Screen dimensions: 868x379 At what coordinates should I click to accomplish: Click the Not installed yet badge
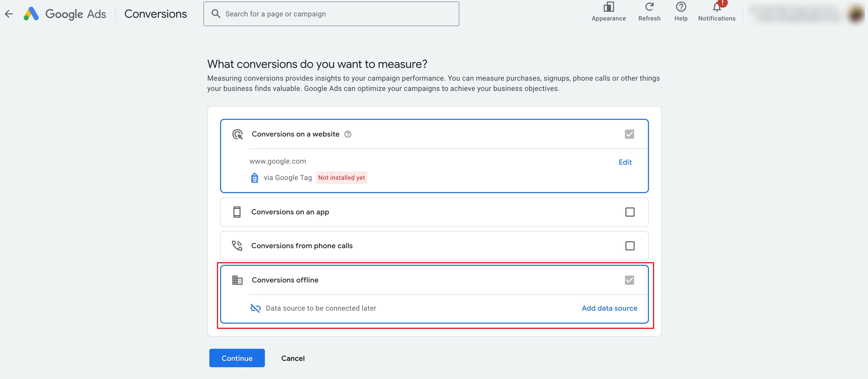click(341, 178)
